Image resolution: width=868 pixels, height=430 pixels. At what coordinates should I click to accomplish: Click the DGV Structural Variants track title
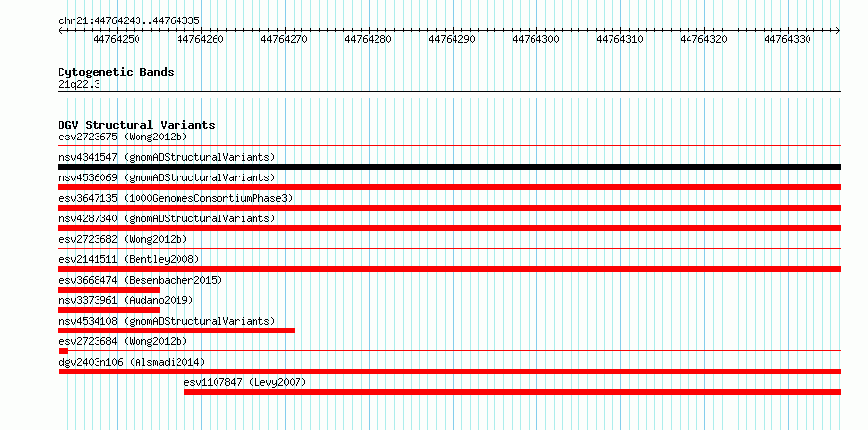coord(137,125)
